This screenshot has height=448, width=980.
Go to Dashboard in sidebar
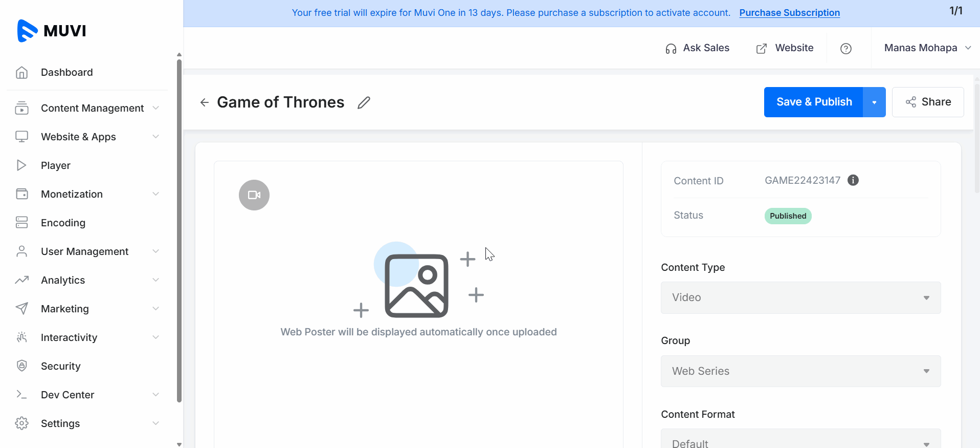(x=66, y=72)
